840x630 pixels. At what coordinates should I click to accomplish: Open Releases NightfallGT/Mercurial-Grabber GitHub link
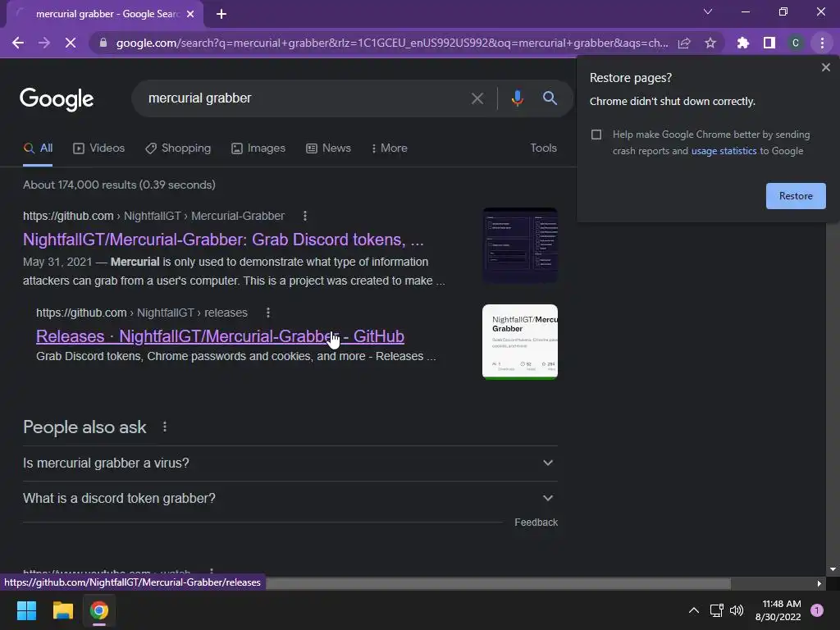point(220,336)
